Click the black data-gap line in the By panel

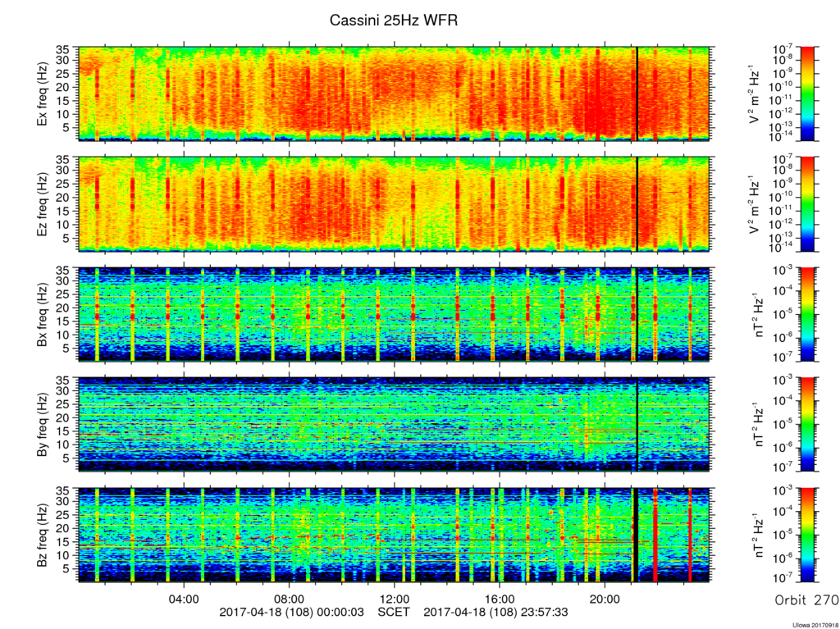(x=637, y=425)
